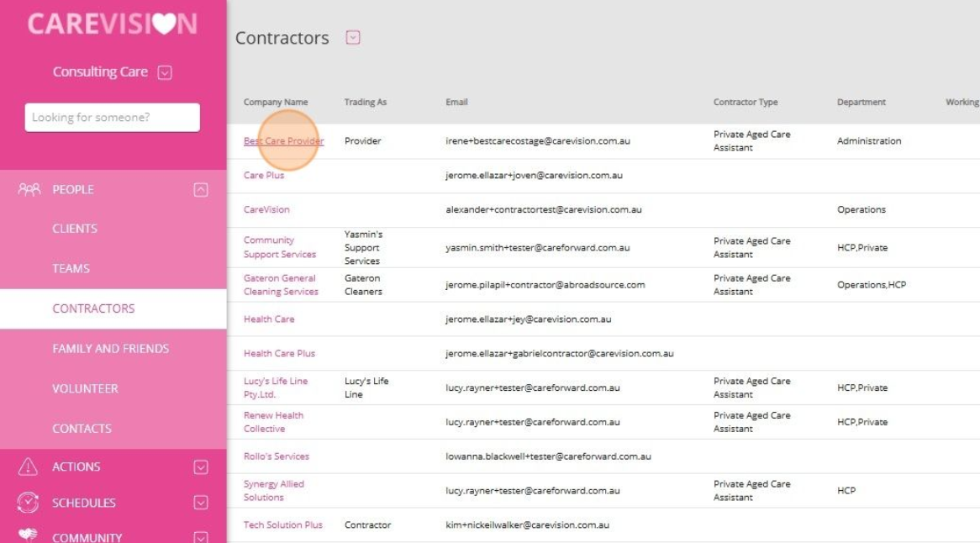980x543 pixels.
Task: Select Contractors in the sidebar
Action: tap(94, 308)
